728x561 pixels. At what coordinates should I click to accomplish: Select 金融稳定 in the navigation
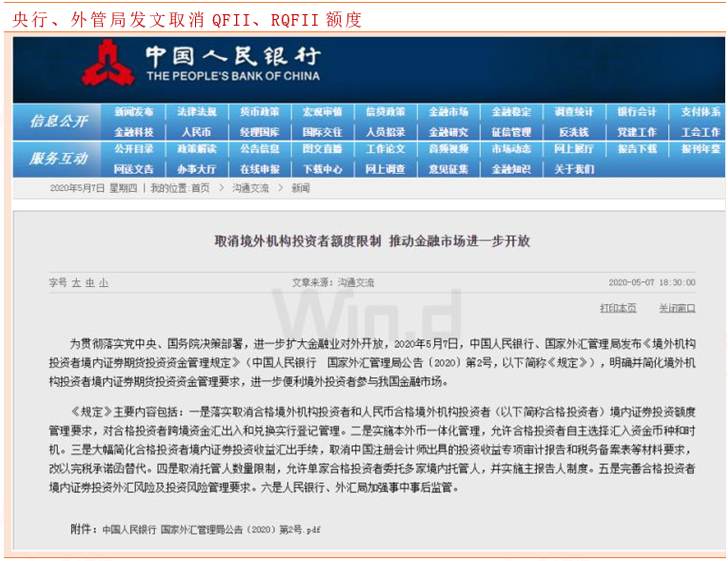point(511,112)
